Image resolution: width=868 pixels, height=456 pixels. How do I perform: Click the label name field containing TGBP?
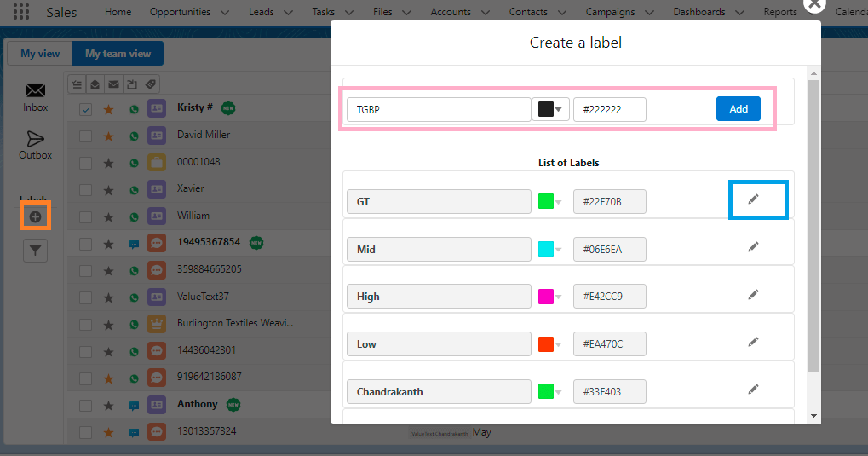tap(439, 109)
